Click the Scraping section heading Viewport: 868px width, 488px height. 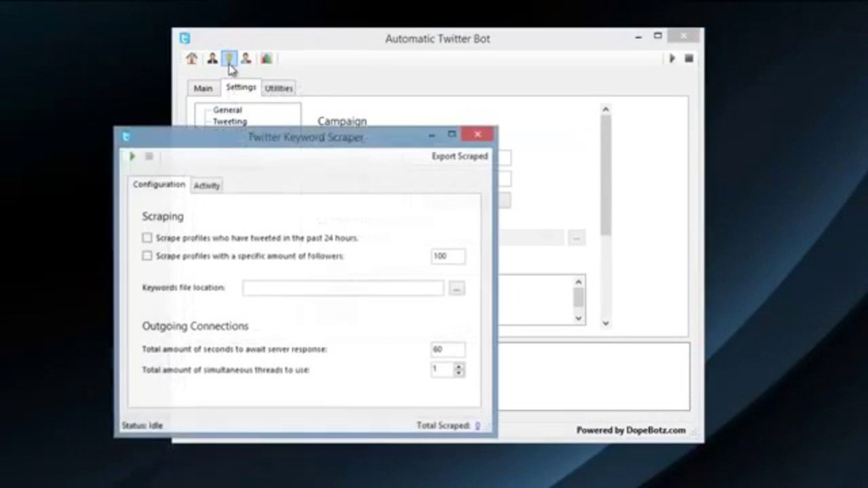163,216
